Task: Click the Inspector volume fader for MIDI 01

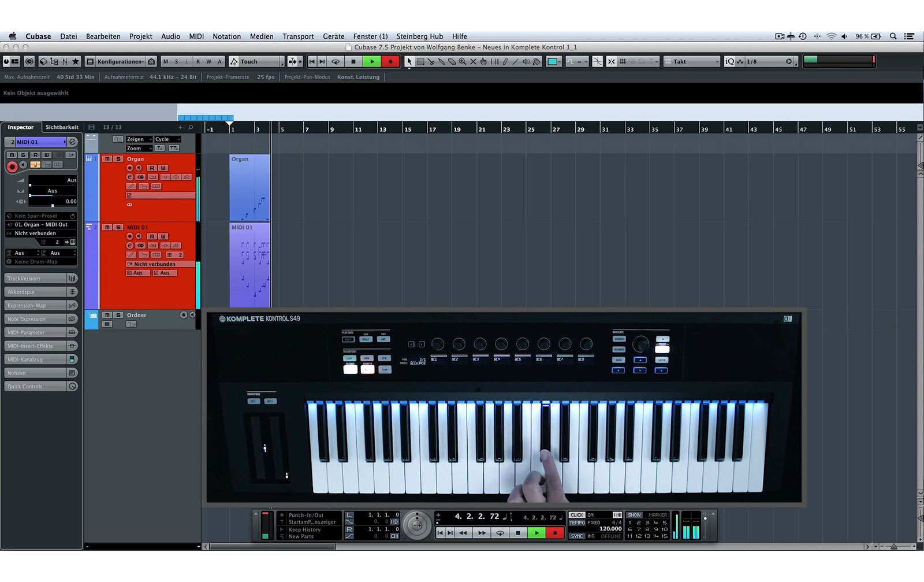Action: click(x=53, y=180)
